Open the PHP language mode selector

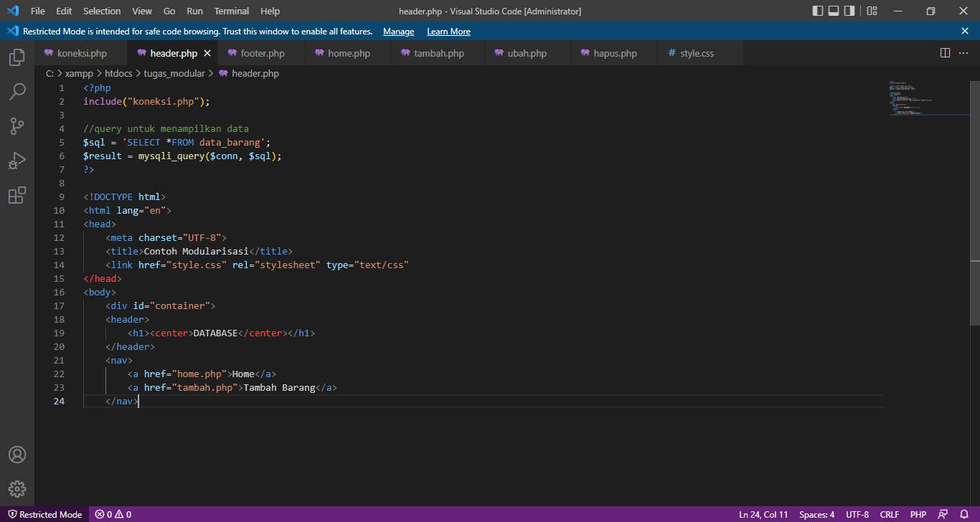[x=918, y=514]
